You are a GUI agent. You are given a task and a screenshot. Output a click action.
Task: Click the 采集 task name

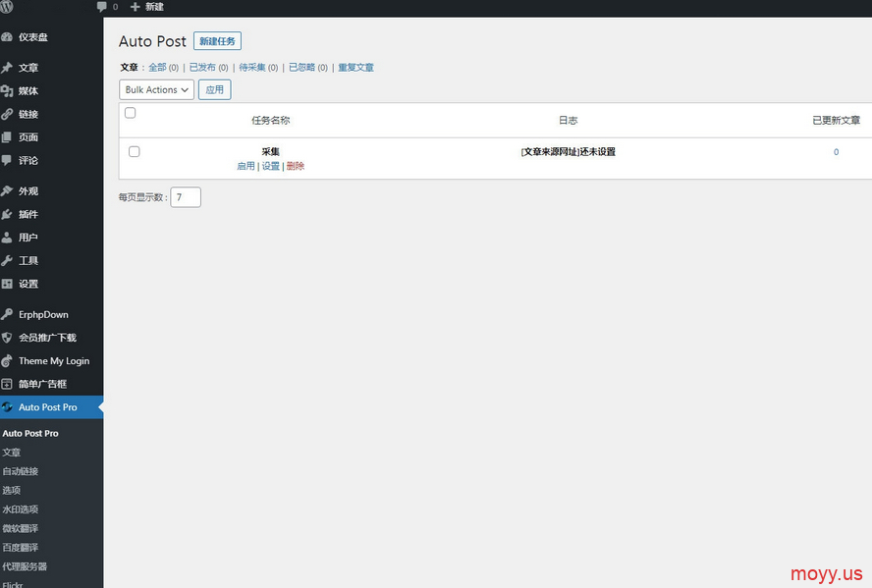(271, 152)
